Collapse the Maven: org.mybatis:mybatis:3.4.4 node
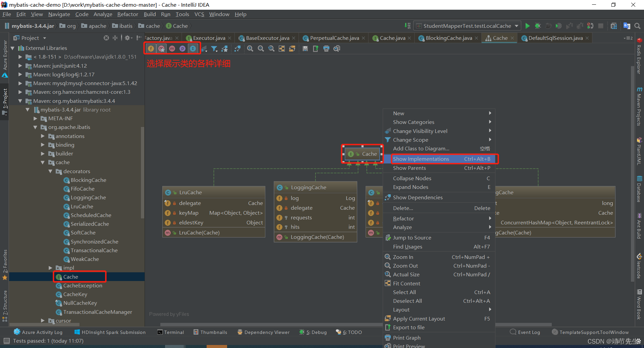 (x=20, y=101)
